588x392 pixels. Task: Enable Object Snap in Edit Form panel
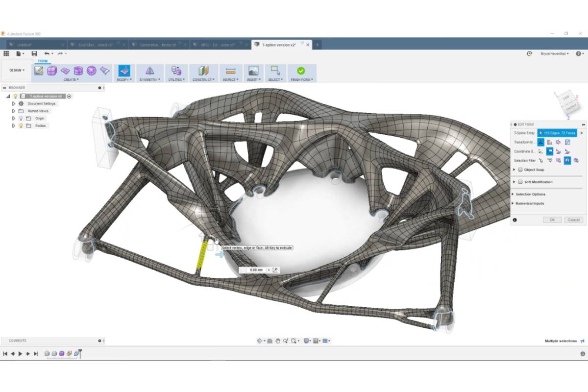click(520, 170)
